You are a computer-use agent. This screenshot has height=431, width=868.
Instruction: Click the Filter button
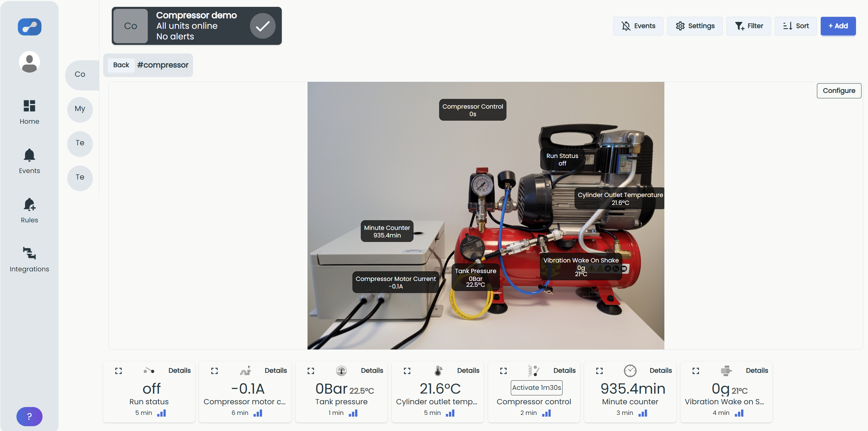(x=749, y=26)
